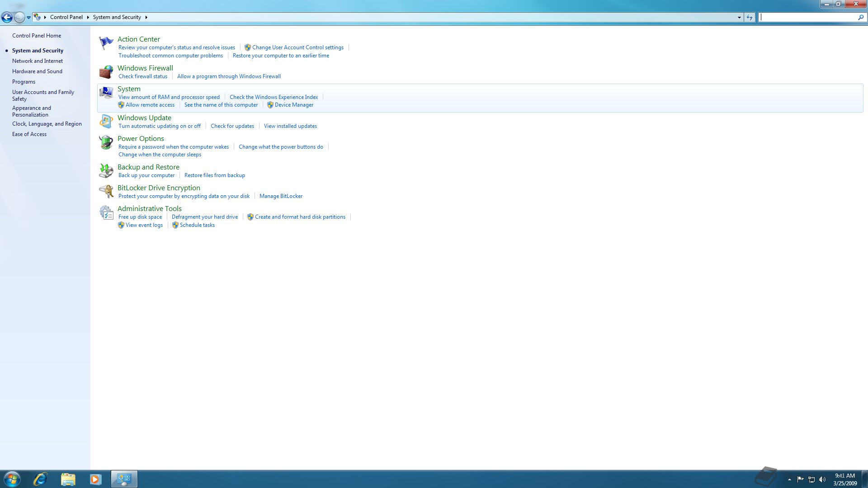
Task: Expand arrow after Control Panel breadcrumb
Action: coord(88,17)
